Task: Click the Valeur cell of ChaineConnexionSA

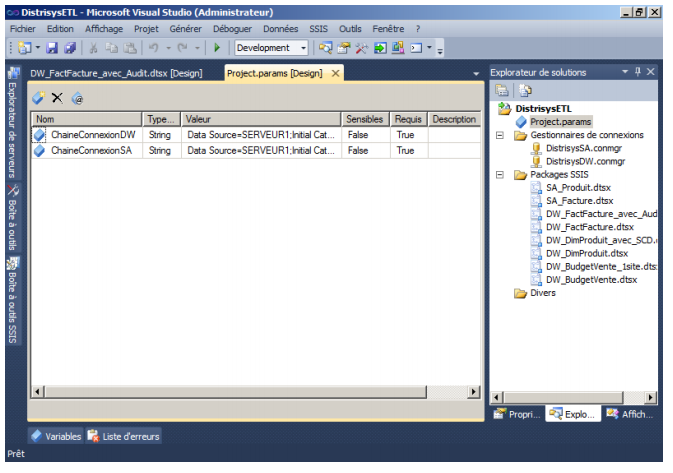Action: 260,150
